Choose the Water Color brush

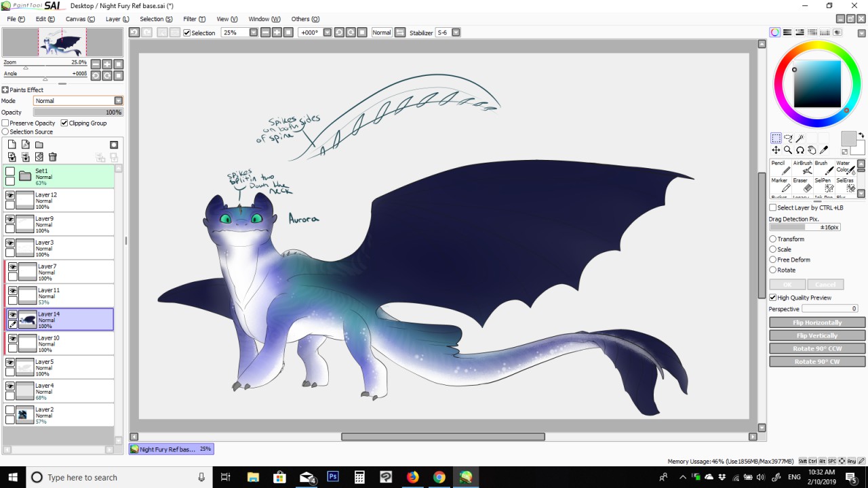(x=845, y=167)
